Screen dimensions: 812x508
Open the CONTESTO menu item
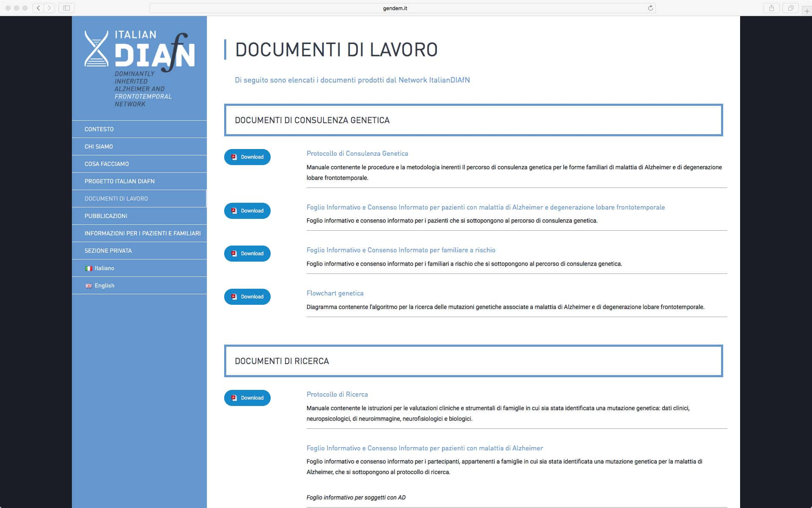[139, 129]
